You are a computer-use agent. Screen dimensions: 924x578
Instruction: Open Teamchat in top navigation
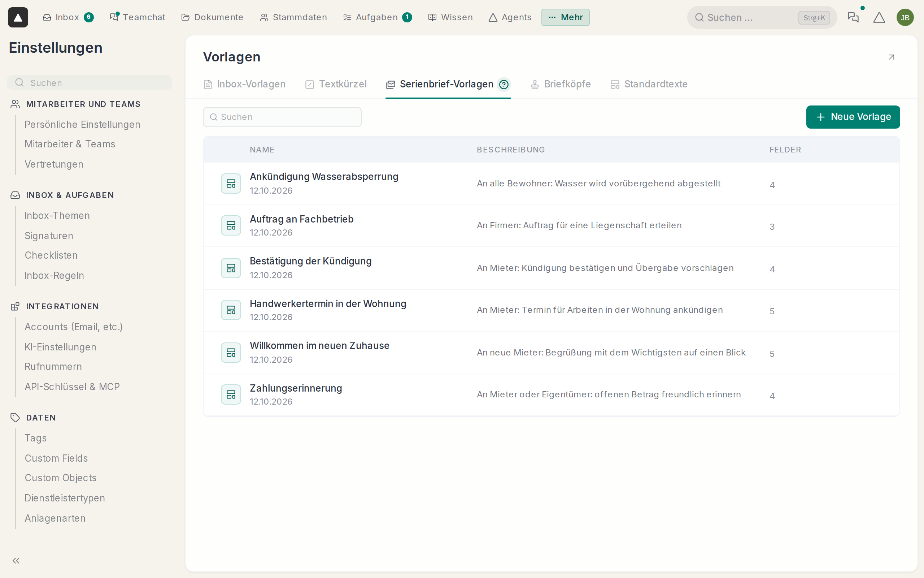click(x=138, y=17)
